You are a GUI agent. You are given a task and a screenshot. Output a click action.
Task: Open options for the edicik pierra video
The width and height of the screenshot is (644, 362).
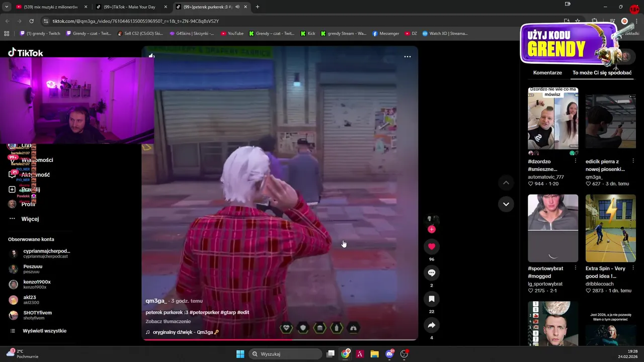tap(633, 161)
